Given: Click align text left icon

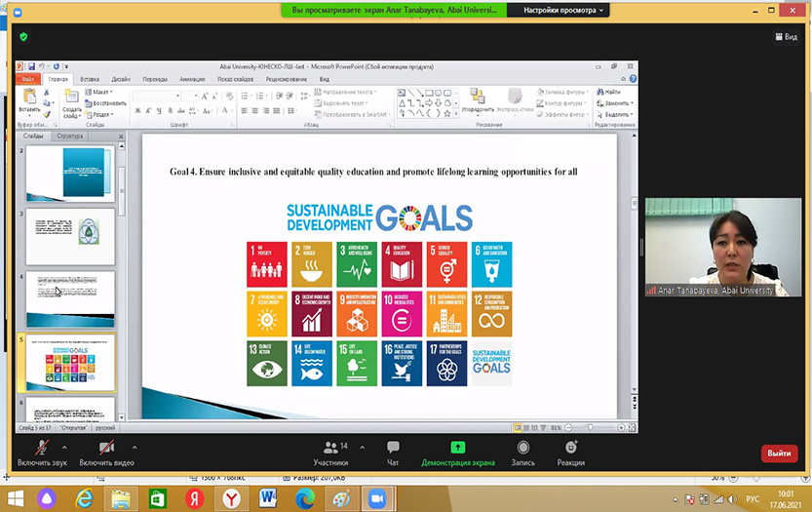Looking at the screenshot, I should click(245, 110).
